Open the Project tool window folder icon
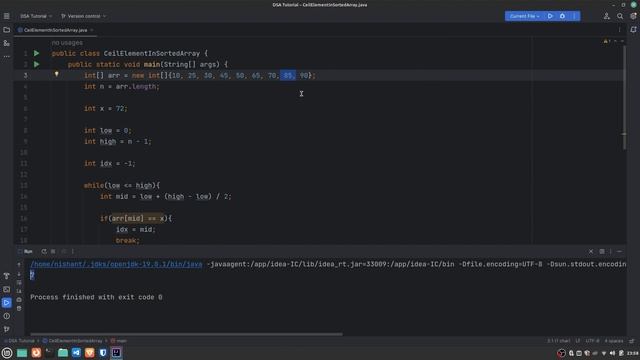Viewport: 640px width, 360px height. click(x=7, y=30)
